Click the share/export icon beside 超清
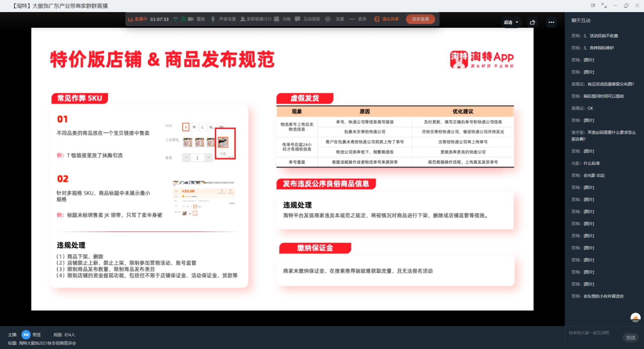 point(532,22)
